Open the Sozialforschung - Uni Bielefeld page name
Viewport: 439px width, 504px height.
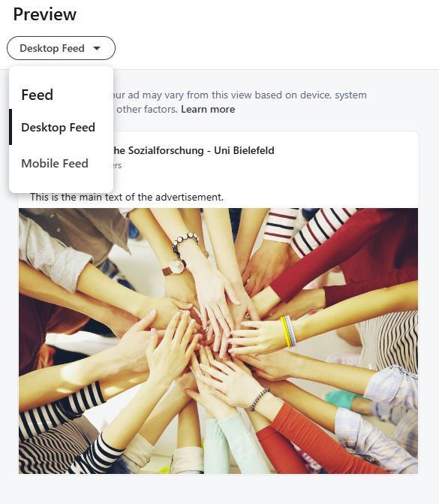click(194, 150)
